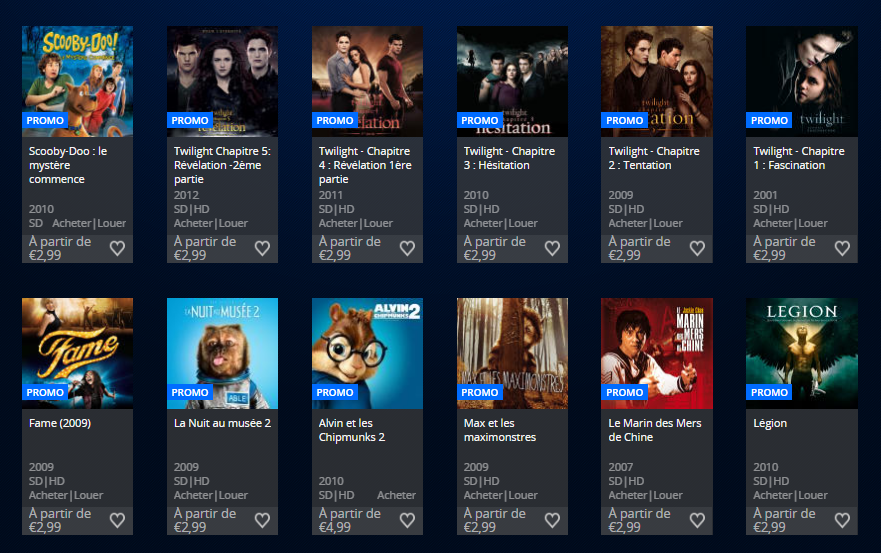This screenshot has height=553, width=881.
Task: Click heart icon on La Nuit au musée 2
Action: point(262,520)
